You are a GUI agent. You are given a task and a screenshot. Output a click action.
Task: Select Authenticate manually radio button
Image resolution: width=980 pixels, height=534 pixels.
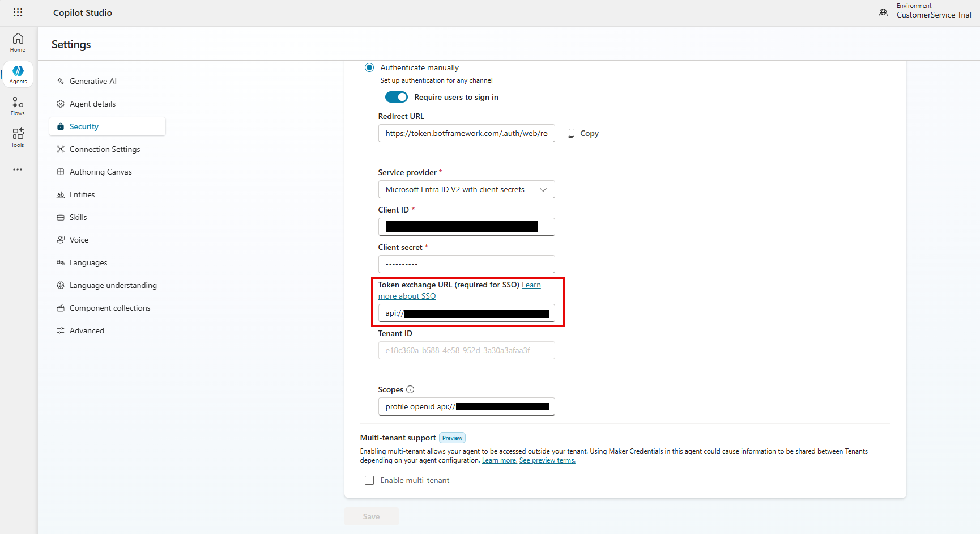(x=369, y=67)
